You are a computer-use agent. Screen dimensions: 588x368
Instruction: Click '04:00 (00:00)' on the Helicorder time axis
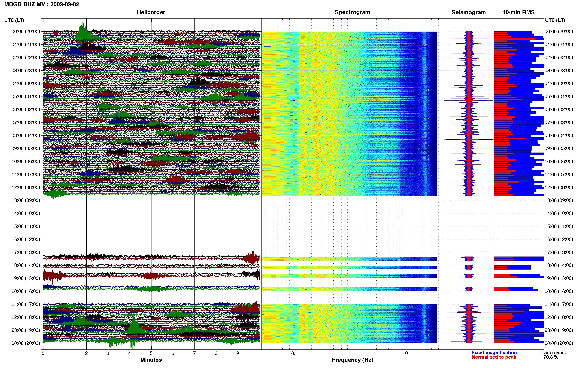pyautogui.click(x=26, y=83)
